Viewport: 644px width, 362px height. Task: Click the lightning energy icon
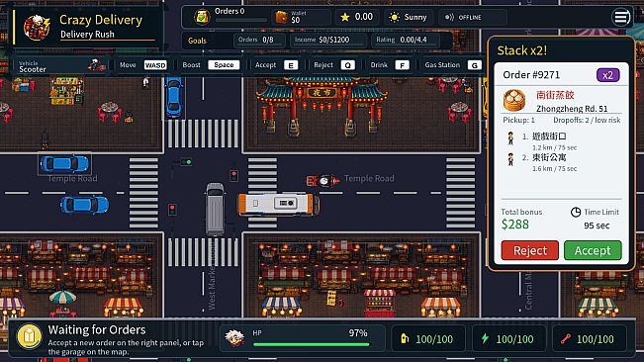[485, 338]
